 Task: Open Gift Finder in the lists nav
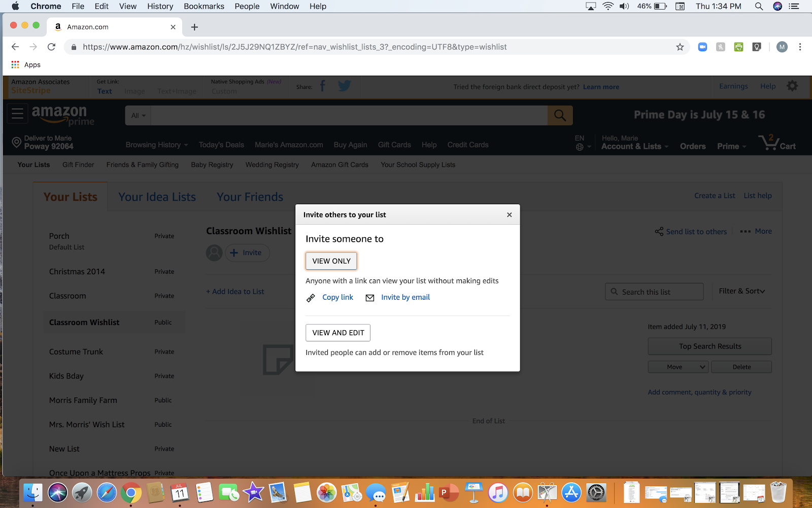point(78,165)
